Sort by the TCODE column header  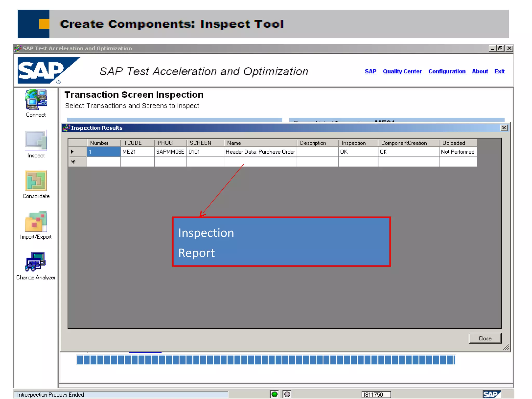point(137,143)
